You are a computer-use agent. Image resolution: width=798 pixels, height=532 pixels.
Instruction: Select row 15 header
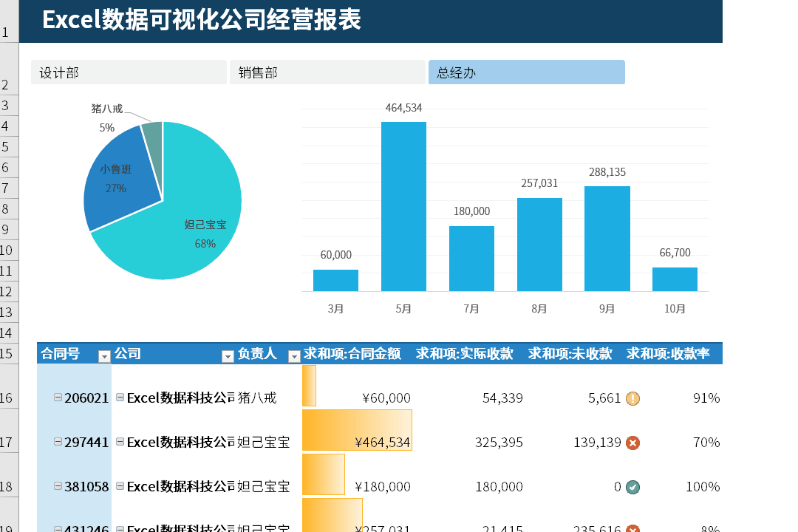coord(9,354)
